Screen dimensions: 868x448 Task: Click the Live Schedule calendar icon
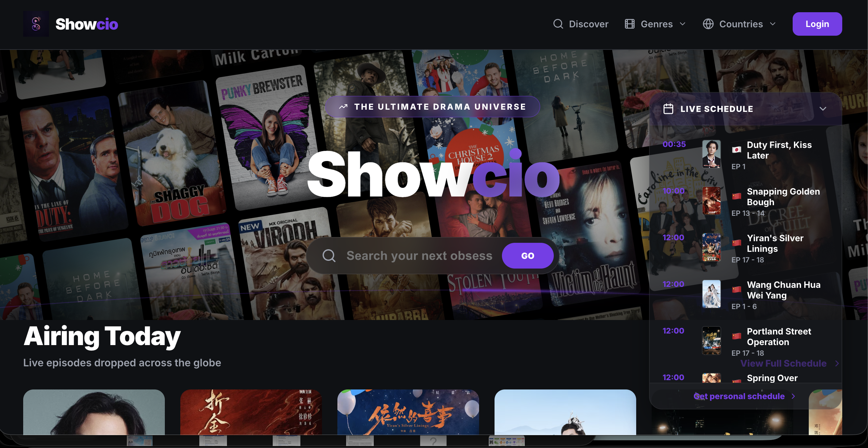(668, 109)
